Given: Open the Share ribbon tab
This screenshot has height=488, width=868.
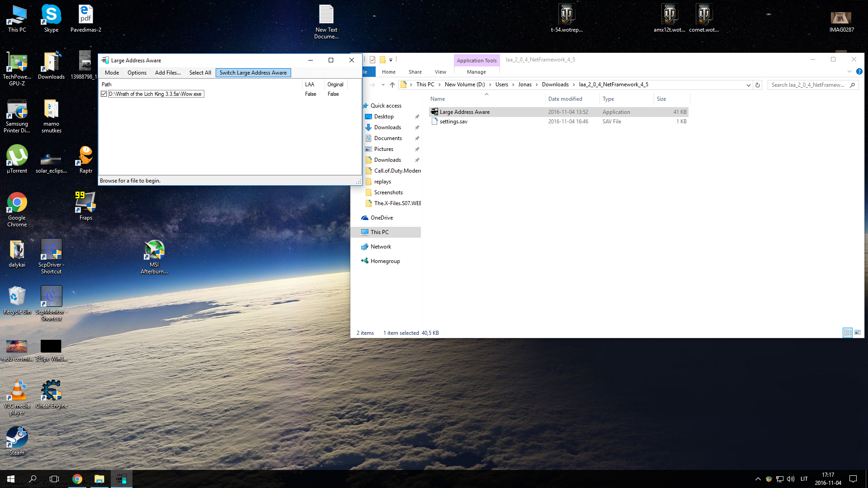Looking at the screenshot, I should tap(415, 72).
